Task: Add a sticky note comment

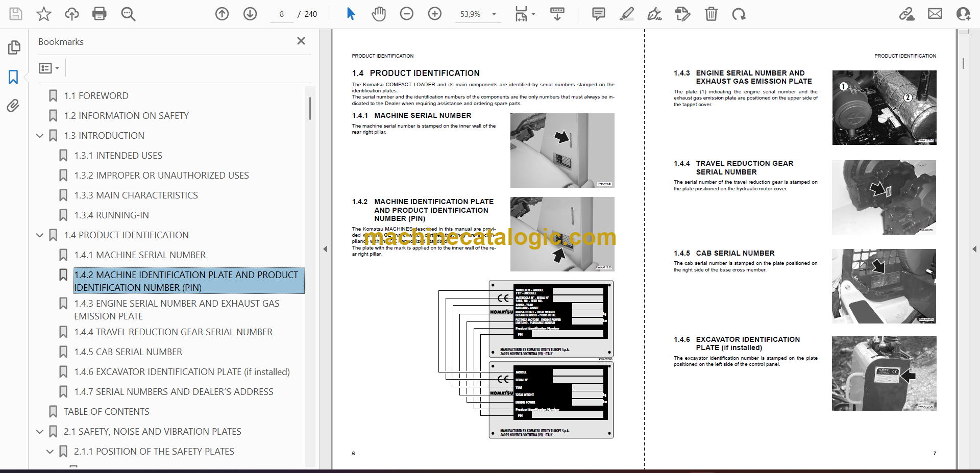Action: [599, 14]
